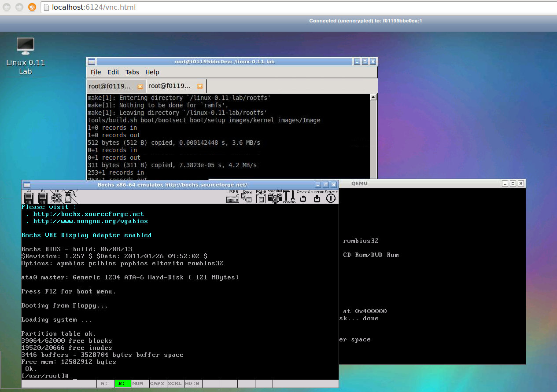557x392 pixels.
Task: Take a snapshot with the camera icon
Action: point(275,199)
